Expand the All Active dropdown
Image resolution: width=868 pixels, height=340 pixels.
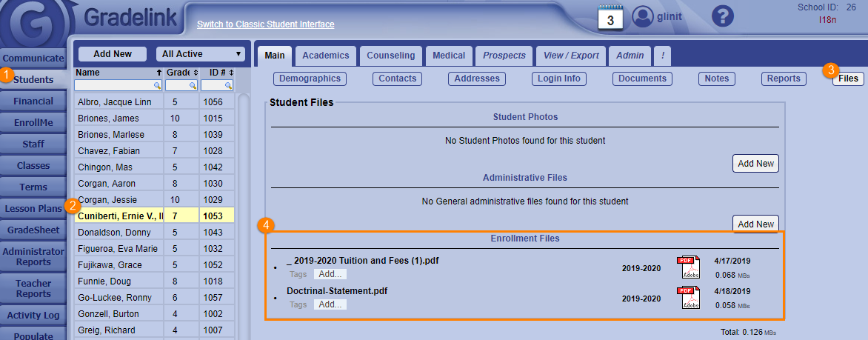(x=201, y=54)
